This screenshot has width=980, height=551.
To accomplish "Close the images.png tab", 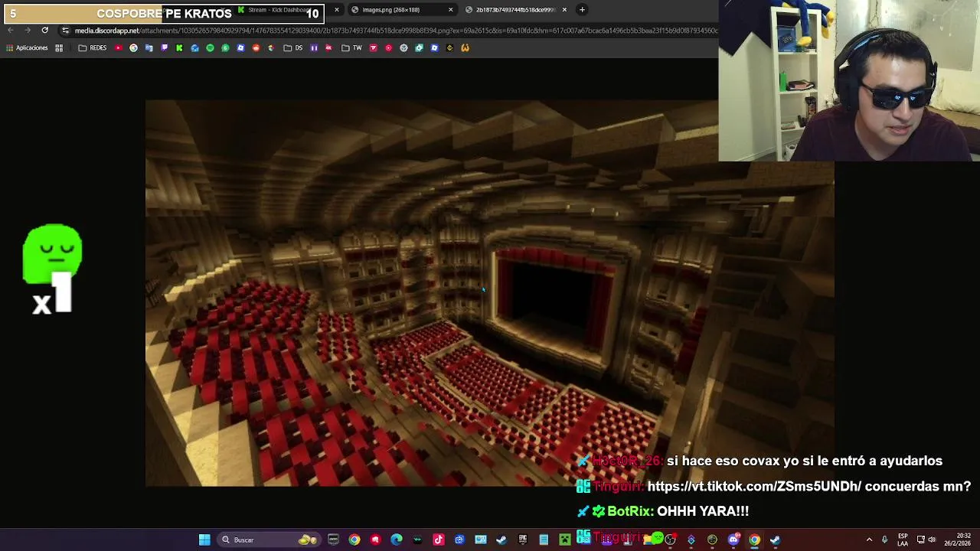I will (x=450, y=10).
